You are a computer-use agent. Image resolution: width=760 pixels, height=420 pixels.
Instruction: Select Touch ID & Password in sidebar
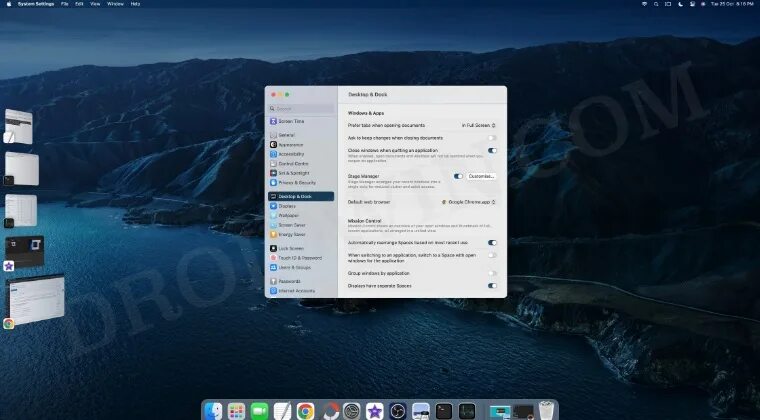pos(301,258)
